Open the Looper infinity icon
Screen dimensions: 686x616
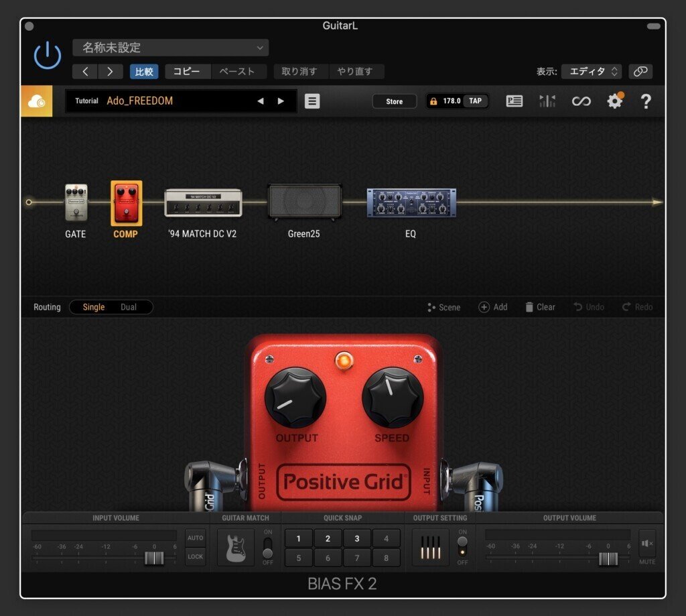[581, 101]
